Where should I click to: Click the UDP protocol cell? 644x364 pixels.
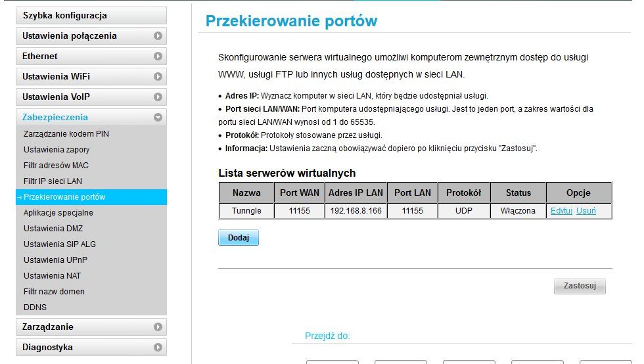464,211
